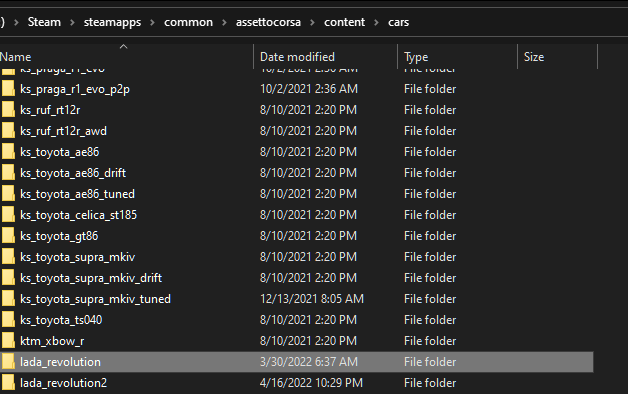Click the ks_ruf_rt12r_awd folder icon
Viewport: 628px width, 394px height.
8,131
